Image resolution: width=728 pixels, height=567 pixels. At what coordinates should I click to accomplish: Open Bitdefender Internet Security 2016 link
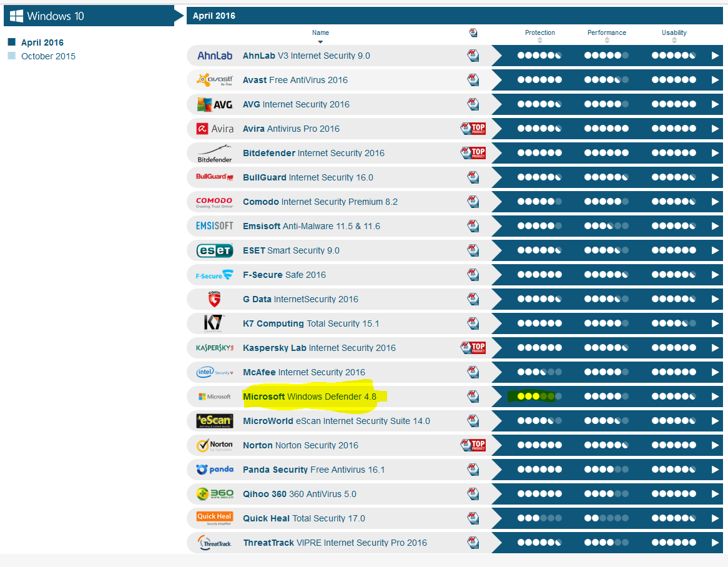[x=313, y=153]
